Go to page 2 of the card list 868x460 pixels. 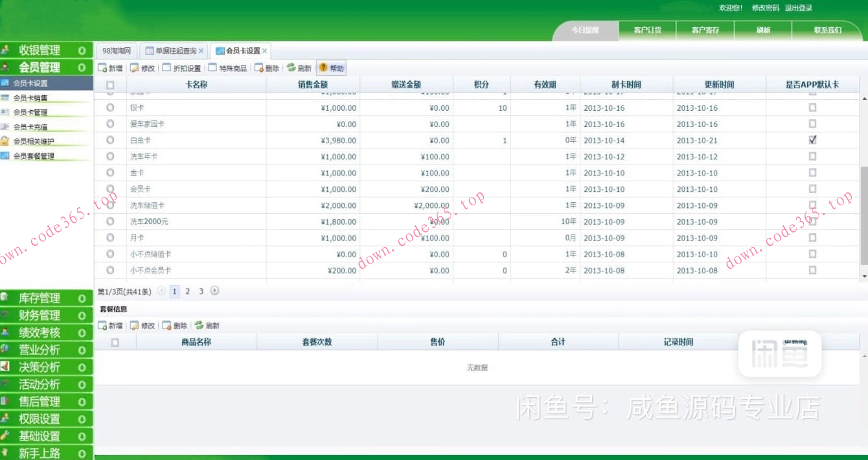(187, 291)
